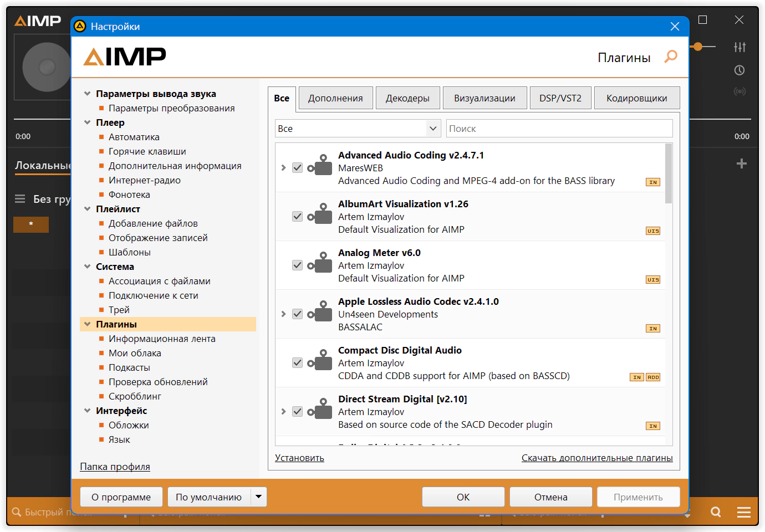Click the IN badge on Advanced Audio Coding
The image size is (765, 532).
point(653,182)
